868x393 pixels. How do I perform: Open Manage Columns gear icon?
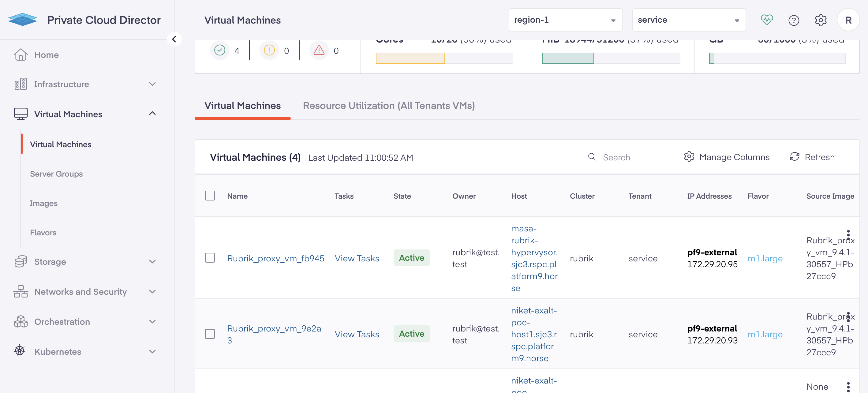[x=689, y=157]
